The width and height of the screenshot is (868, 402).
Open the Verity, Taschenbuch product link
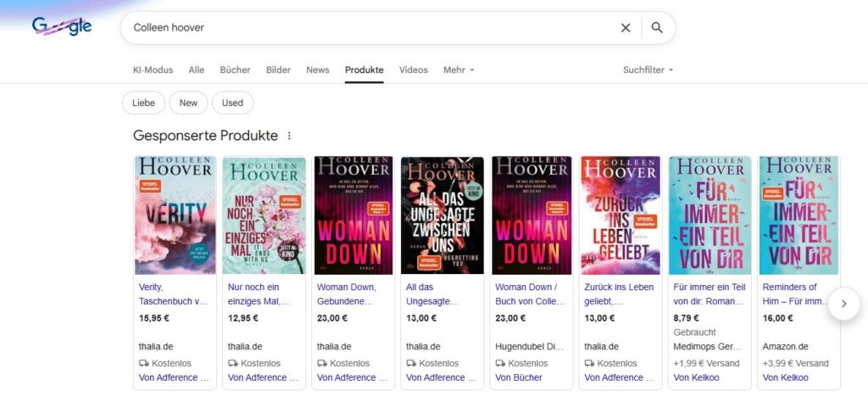[x=173, y=293]
